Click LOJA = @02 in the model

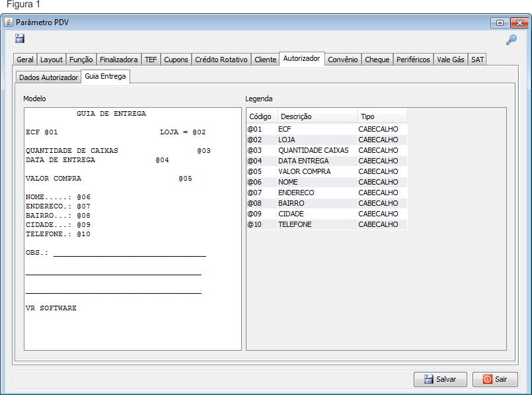pyautogui.click(x=183, y=132)
